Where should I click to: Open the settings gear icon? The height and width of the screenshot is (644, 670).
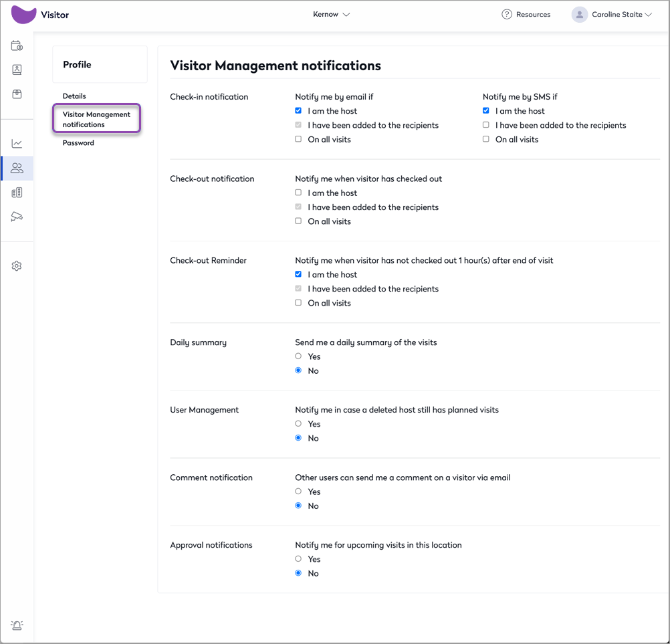[17, 266]
